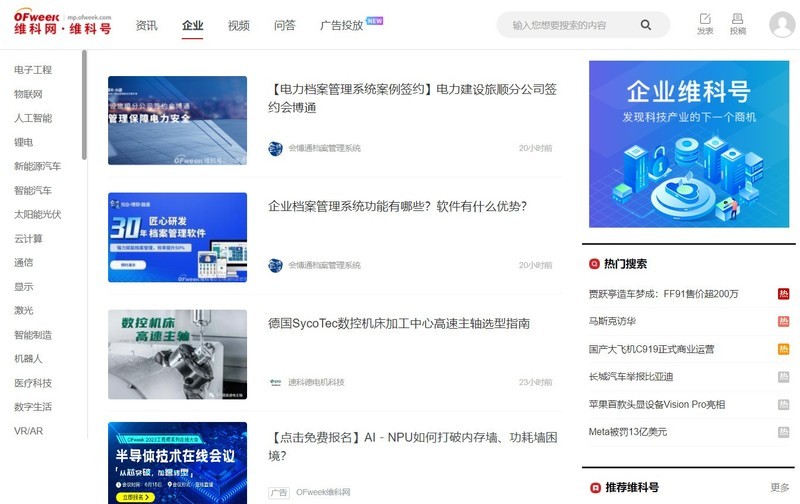
Task: Click the search magnifier icon
Action: pyautogui.click(x=645, y=25)
